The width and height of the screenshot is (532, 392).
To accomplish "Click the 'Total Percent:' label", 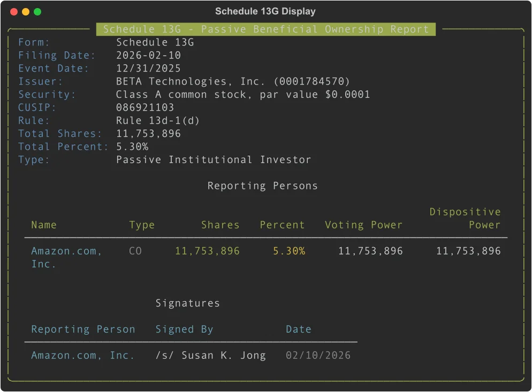I will click(x=63, y=147).
